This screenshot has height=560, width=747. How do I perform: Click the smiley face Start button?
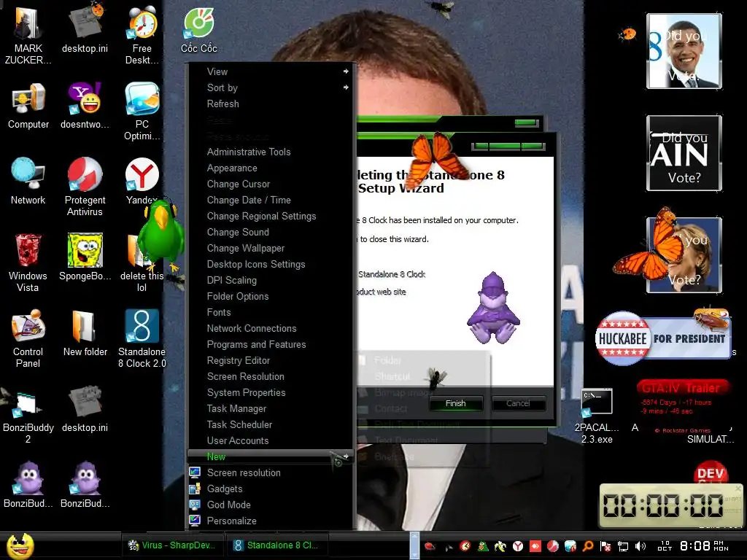pyautogui.click(x=20, y=545)
